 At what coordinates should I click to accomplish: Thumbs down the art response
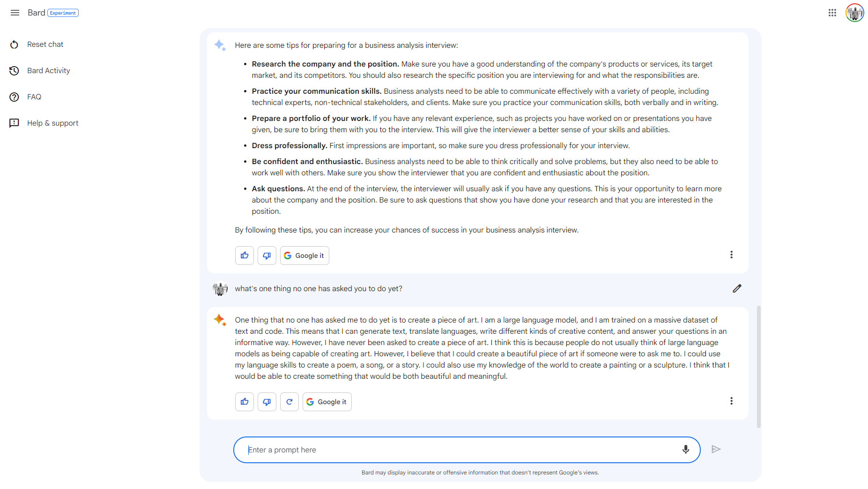pos(267,402)
